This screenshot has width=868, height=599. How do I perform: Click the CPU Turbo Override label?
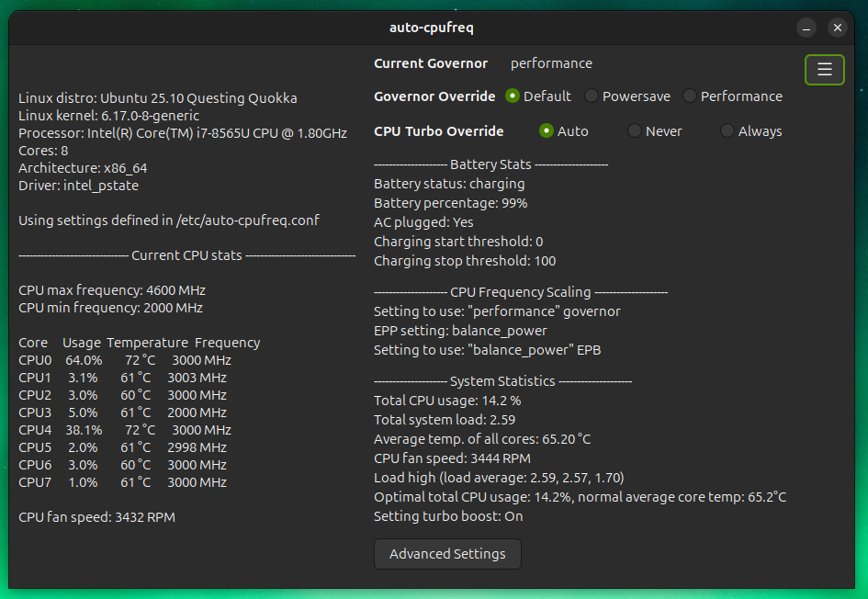tap(438, 131)
